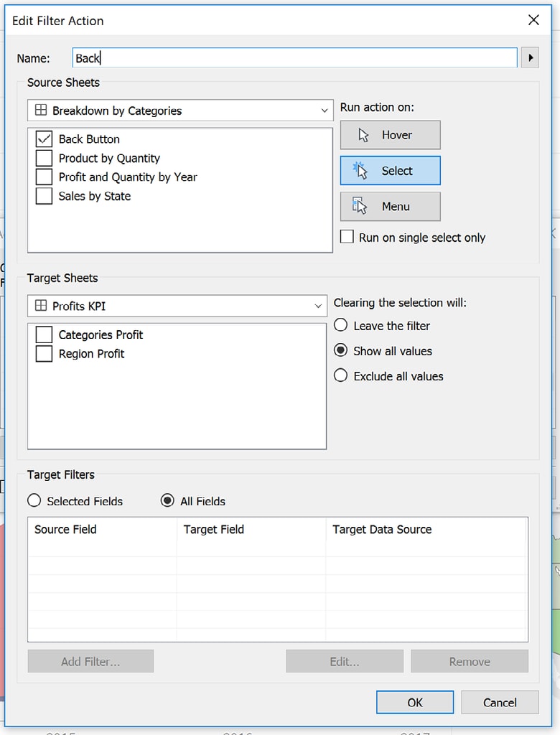Screen dimensions: 560x735
Task: Click the Select action button
Action: pos(390,171)
